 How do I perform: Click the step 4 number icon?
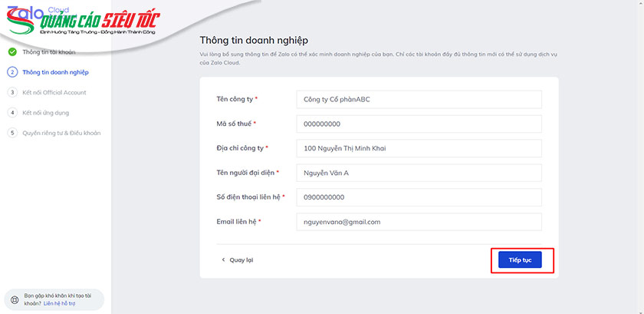[12, 112]
